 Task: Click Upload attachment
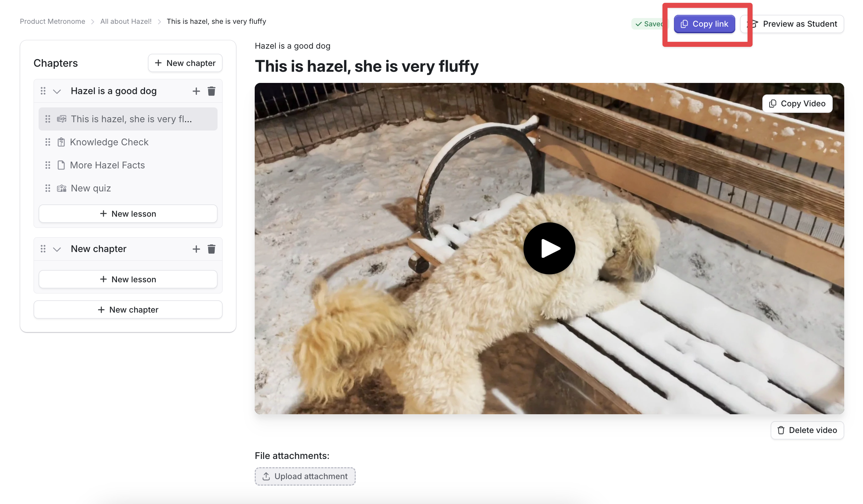point(305,477)
